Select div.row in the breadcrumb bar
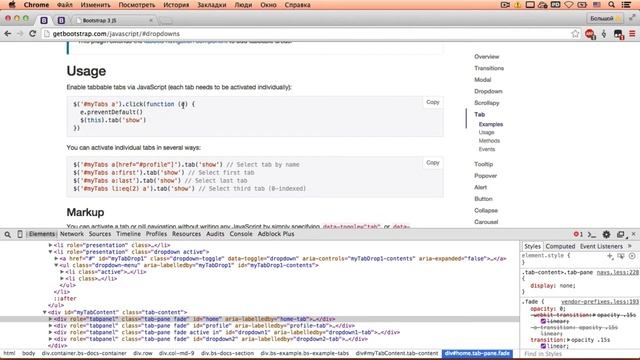This screenshot has width=640, height=360. coord(142,353)
